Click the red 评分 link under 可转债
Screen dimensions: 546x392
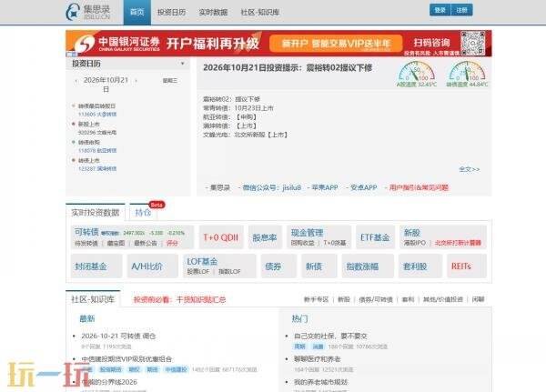(172, 243)
